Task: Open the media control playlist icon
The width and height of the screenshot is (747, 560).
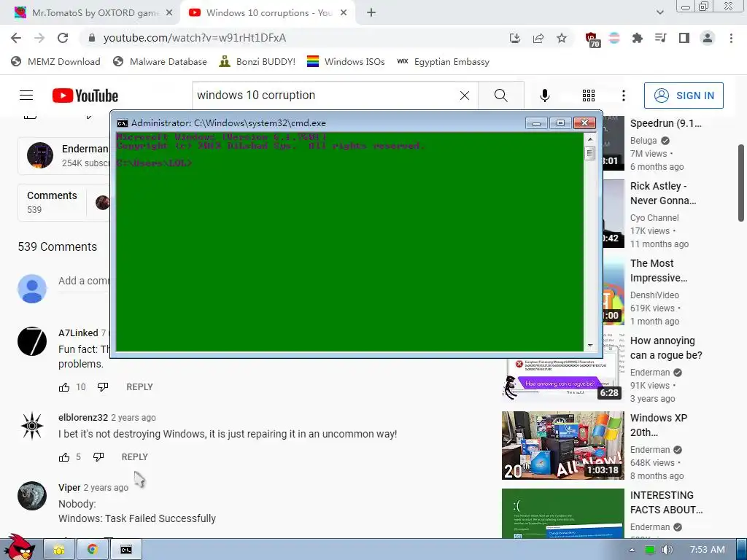Action: 660,38
